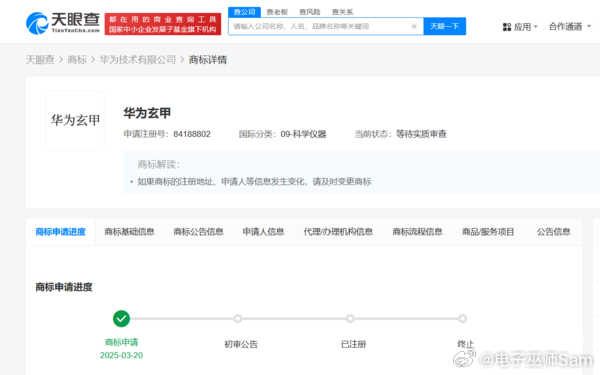Select the 查关系 search tab

click(x=342, y=12)
